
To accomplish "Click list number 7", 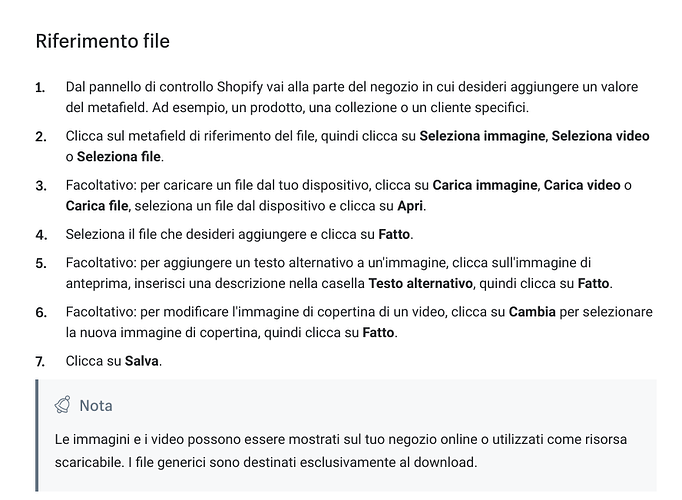I will [x=41, y=361].
